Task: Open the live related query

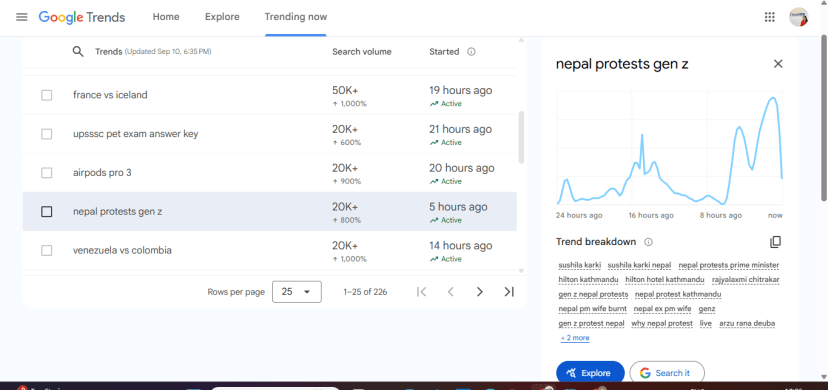Action: pyautogui.click(x=705, y=323)
